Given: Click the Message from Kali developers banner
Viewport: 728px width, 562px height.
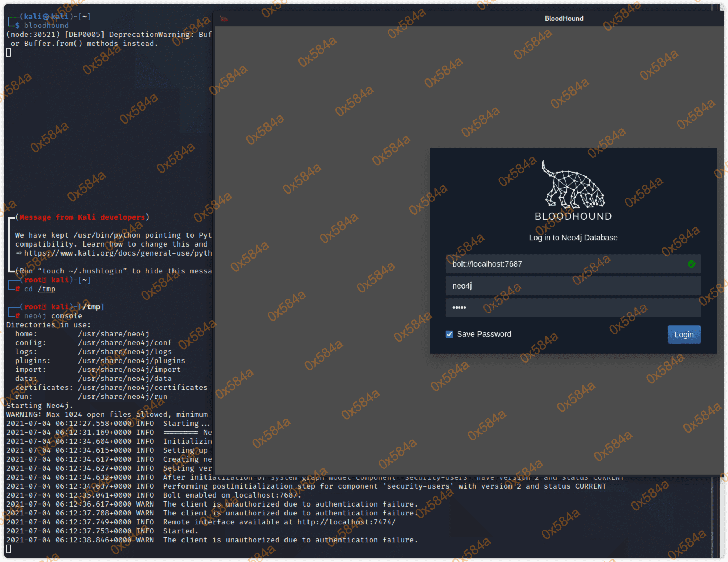Looking at the screenshot, I should click(82, 217).
